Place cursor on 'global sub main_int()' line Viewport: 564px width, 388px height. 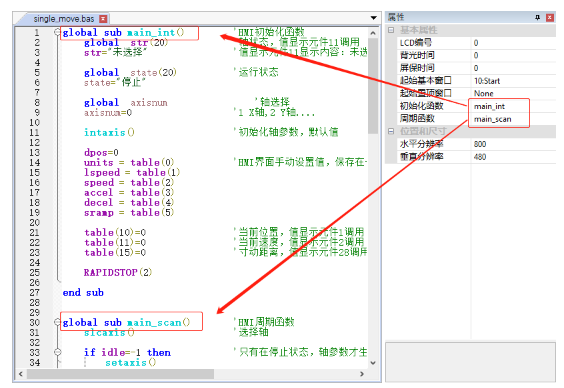(123, 33)
